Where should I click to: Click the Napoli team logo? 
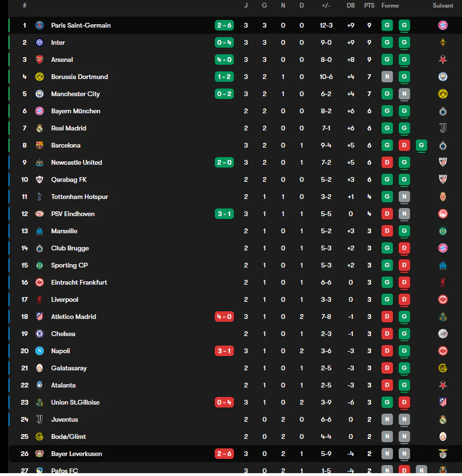[40, 351]
